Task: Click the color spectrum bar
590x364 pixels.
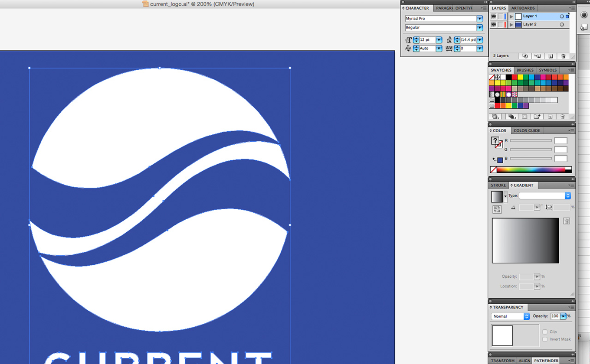Action: 531,170
